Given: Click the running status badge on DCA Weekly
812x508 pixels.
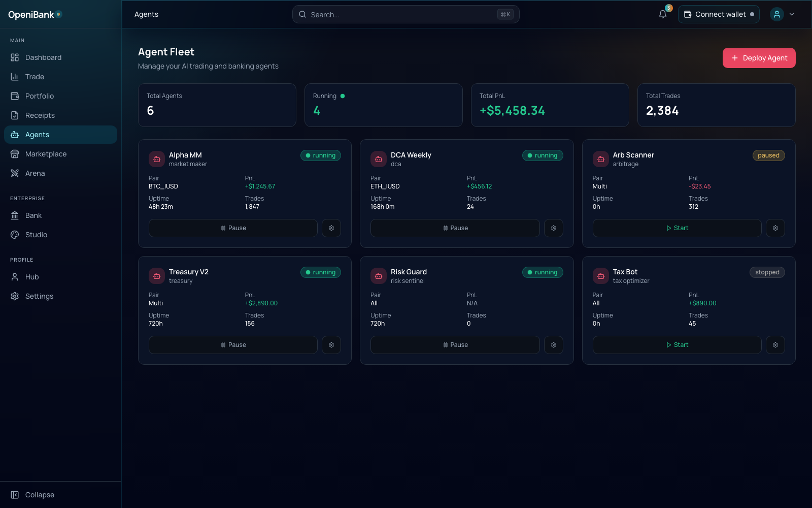Looking at the screenshot, I should pos(543,155).
